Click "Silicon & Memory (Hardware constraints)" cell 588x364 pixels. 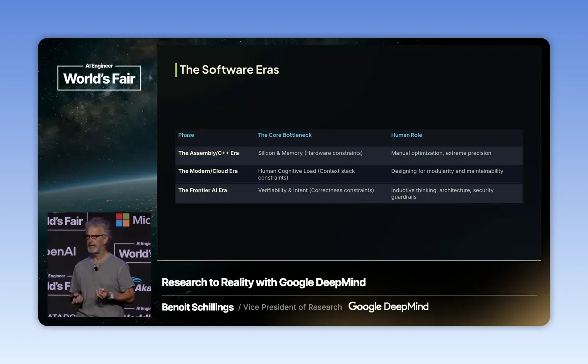coord(310,153)
